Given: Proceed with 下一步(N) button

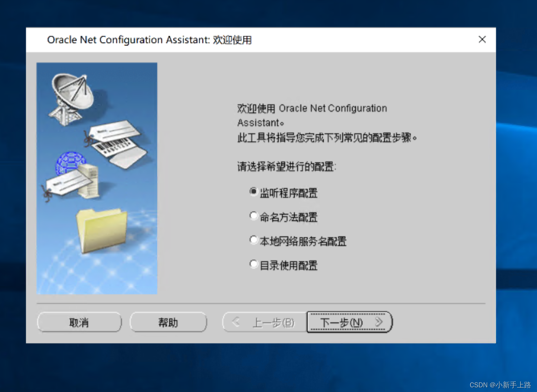Looking at the screenshot, I should pyautogui.click(x=350, y=322).
